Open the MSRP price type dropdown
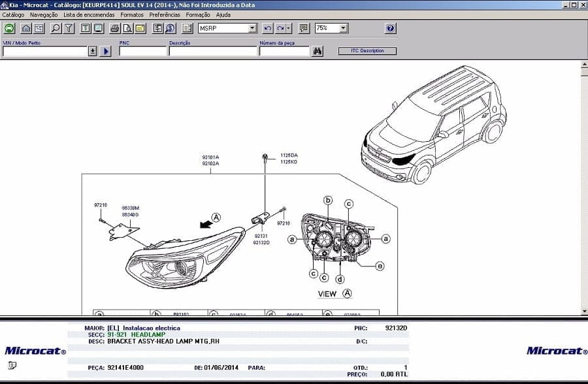The height and width of the screenshot is (384, 588). (x=253, y=28)
